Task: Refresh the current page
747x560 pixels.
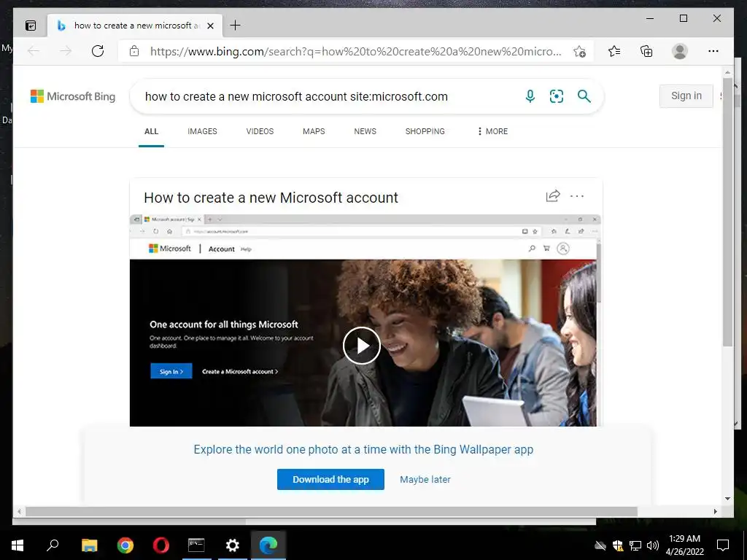Action: 98,51
